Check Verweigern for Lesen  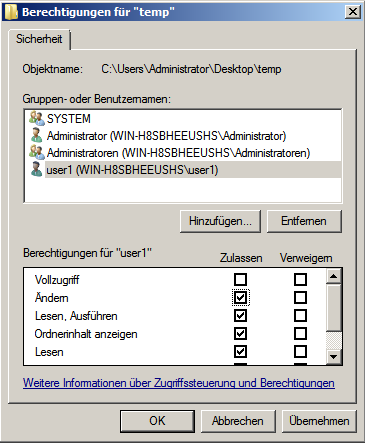pyautogui.click(x=300, y=351)
